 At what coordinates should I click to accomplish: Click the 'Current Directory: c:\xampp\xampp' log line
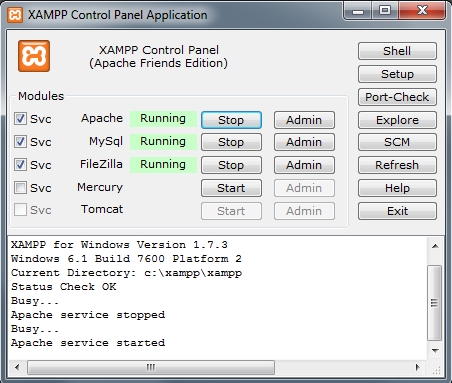[126, 273]
